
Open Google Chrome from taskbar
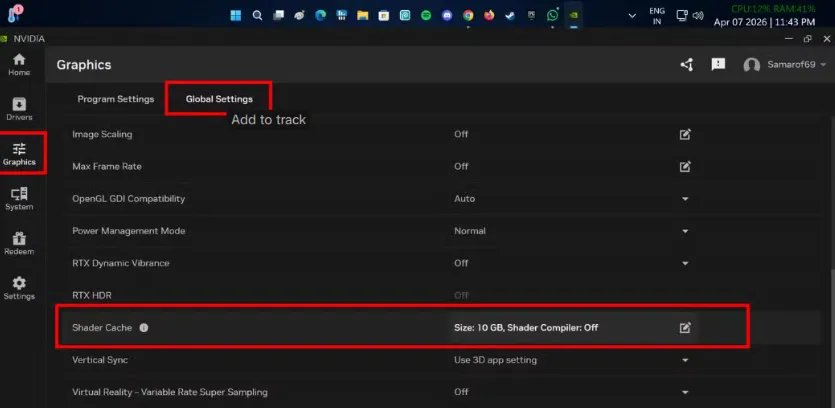pyautogui.click(x=468, y=15)
